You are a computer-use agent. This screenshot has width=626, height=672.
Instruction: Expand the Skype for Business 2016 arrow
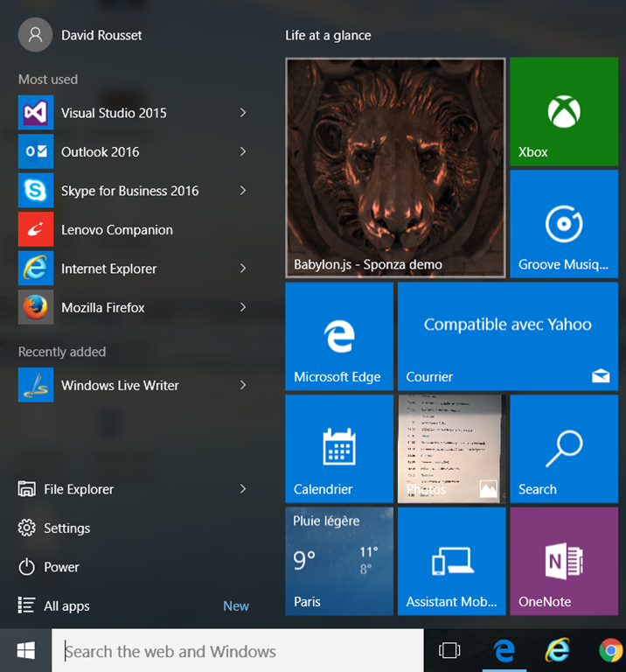point(243,190)
